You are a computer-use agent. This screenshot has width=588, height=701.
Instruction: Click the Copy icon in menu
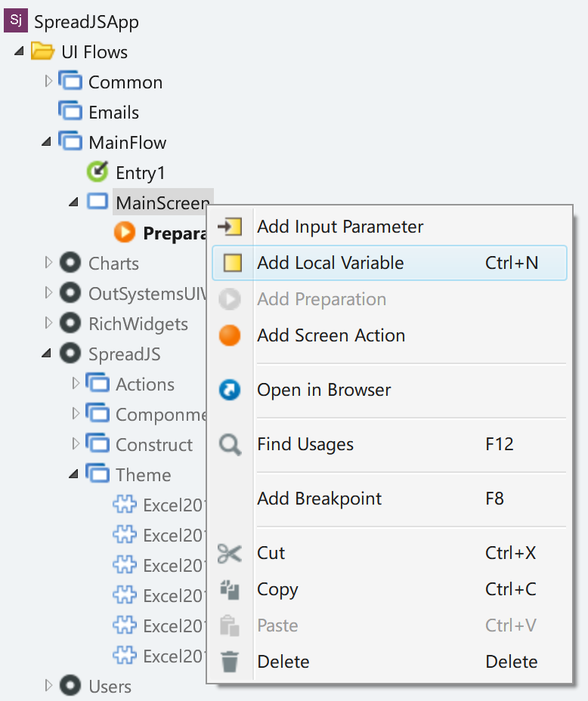point(230,590)
